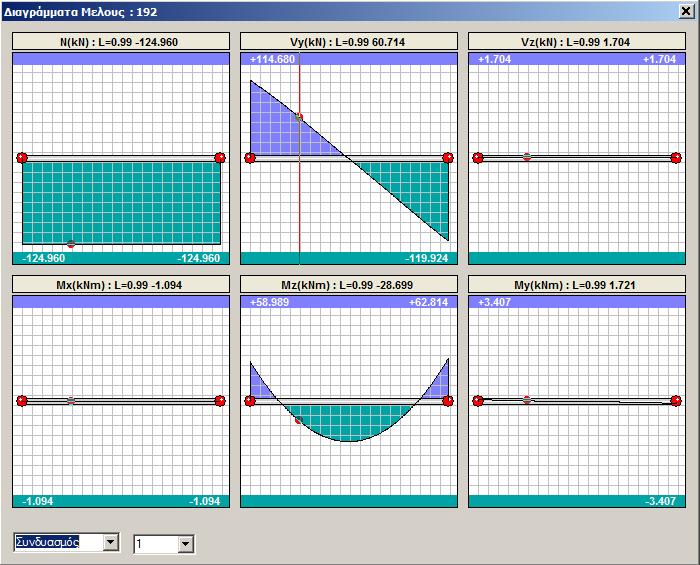700x565 pixels.
Task: Click left +1.704 value in Vz diagram
Action: tap(494, 59)
